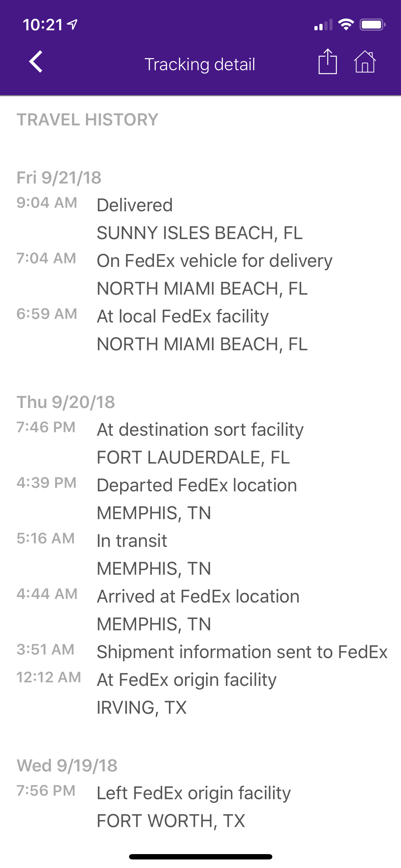Select the Delivered entry at 9:04 AM
Screen dimensions: 401x868
pos(200,219)
